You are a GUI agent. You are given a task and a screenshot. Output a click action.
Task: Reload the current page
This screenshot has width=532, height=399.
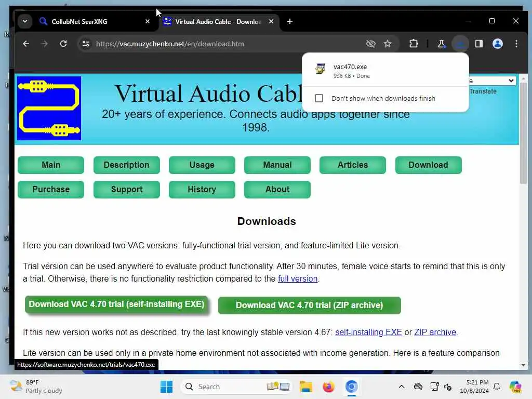click(x=63, y=44)
